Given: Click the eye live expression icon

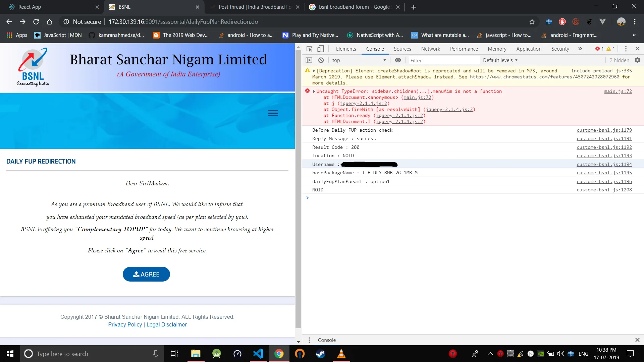Looking at the screenshot, I should (398, 60).
